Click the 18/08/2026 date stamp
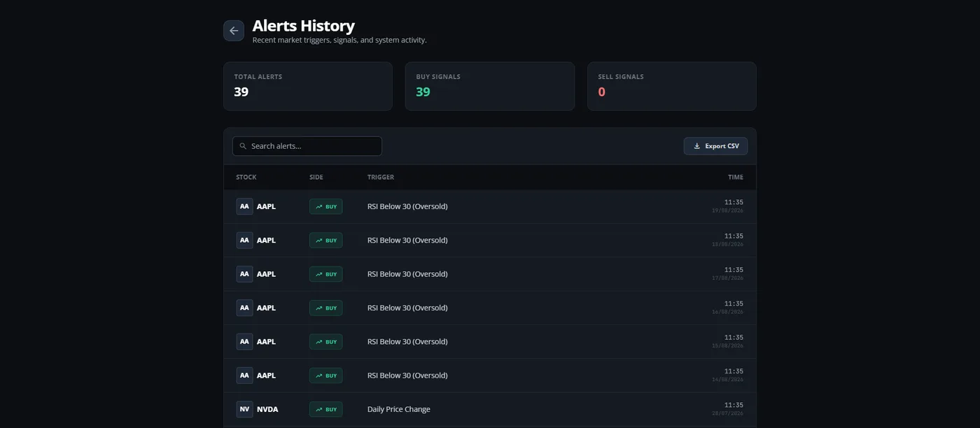980x428 pixels. point(727,244)
